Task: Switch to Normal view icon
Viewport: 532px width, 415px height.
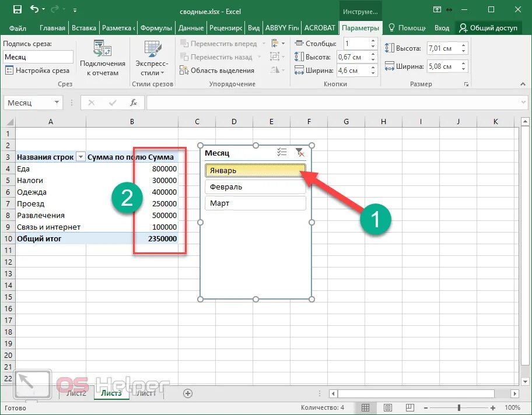Action: tap(365, 407)
